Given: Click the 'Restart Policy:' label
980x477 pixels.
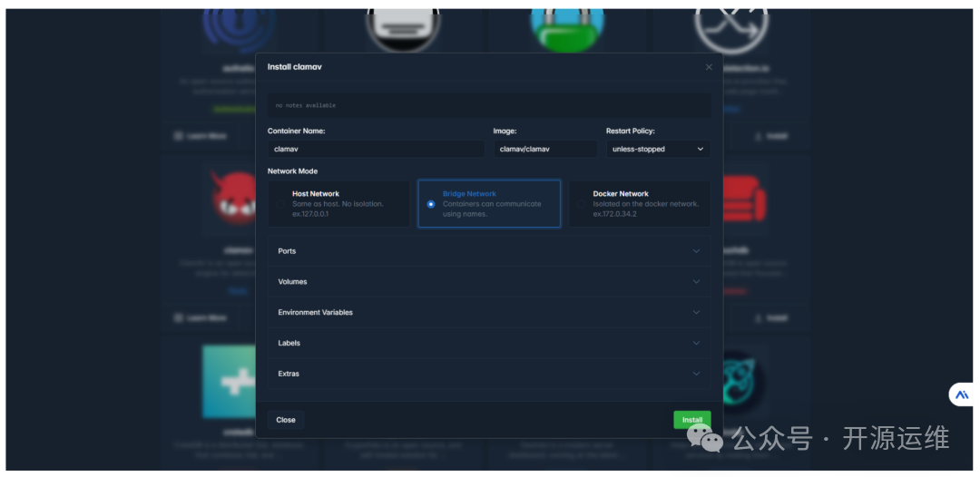Looking at the screenshot, I should point(630,131).
